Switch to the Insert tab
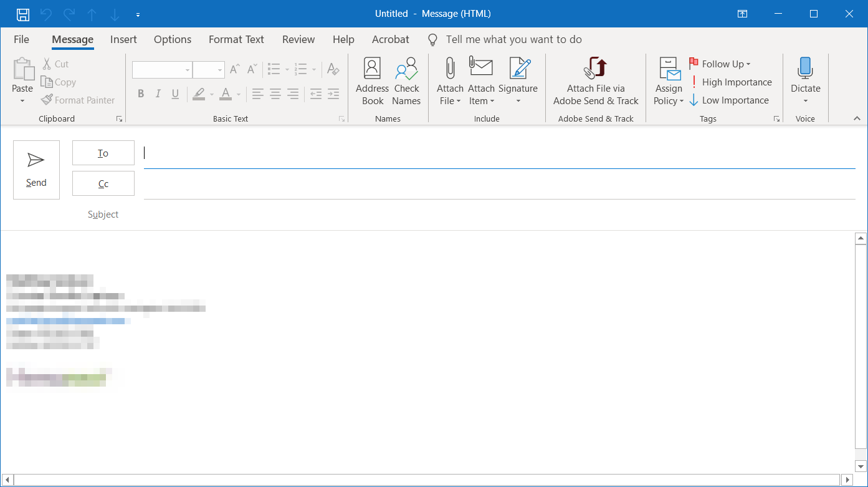Image resolution: width=868 pixels, height=487 pixels. tap(123, 39)
